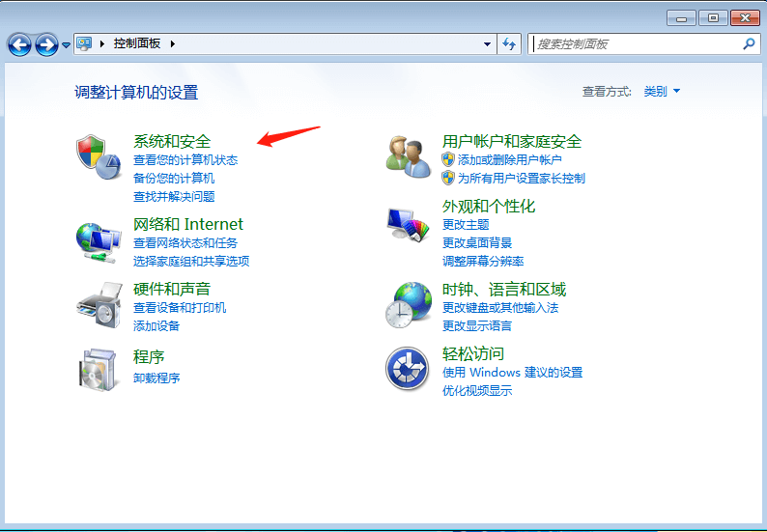This screenshot has height=532, width=767.
Task: Open 网络和 Internet category
Action: (x=187, y=224)
